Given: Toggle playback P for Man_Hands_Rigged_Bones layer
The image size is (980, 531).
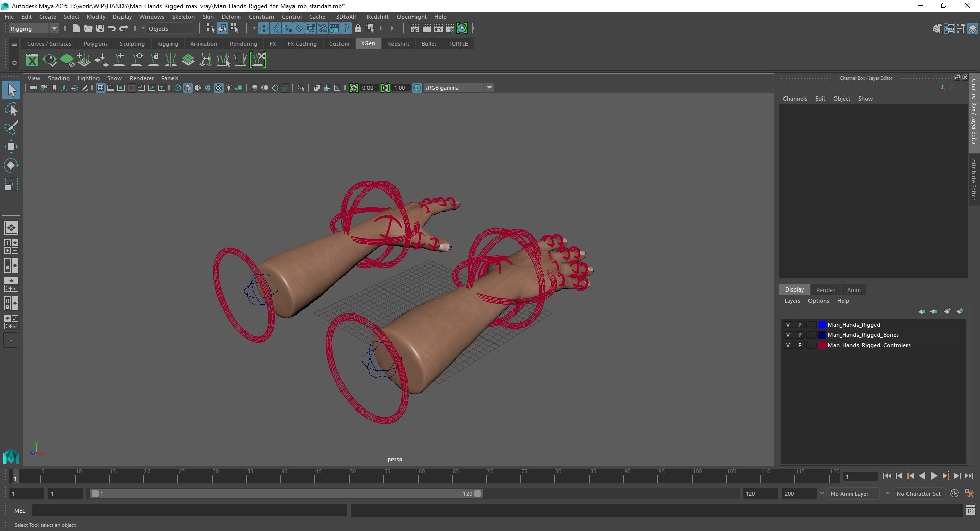Looking at the screenshot, I should (800, 335).
